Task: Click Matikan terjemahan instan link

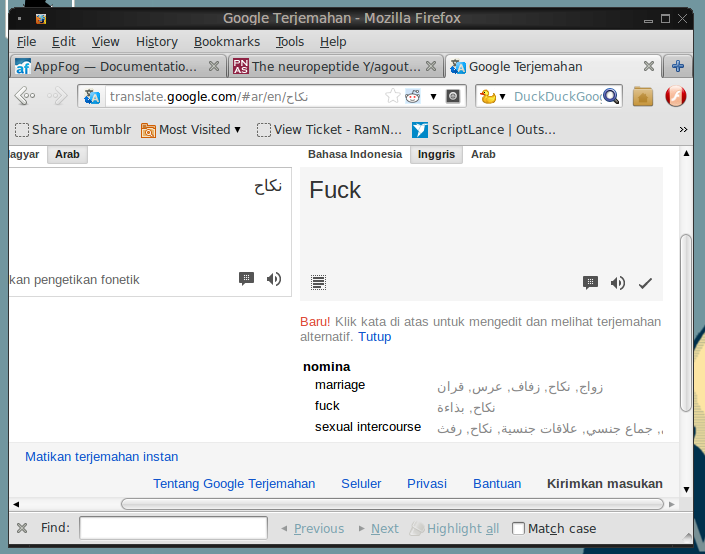Action: 102,457
